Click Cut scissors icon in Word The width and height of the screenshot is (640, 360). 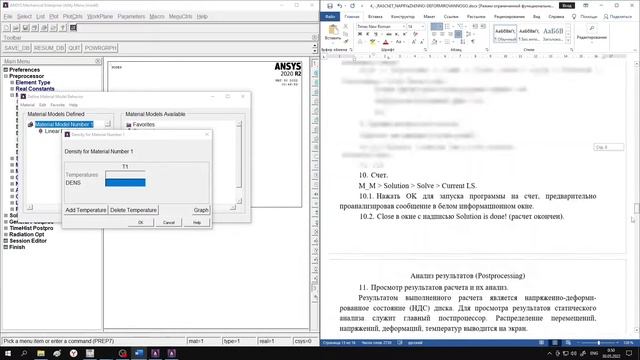point(346,26)
